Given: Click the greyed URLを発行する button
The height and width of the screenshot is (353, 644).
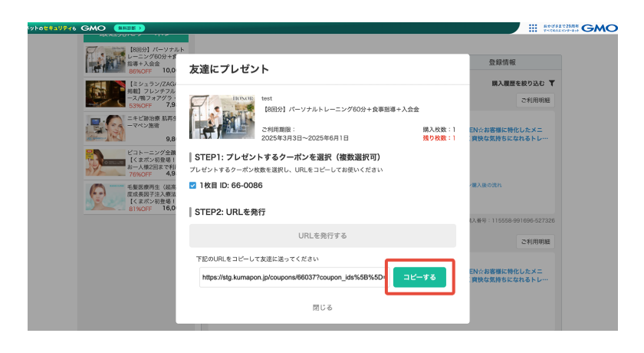Looking at the screenshot, I should [x=323, y=236].
